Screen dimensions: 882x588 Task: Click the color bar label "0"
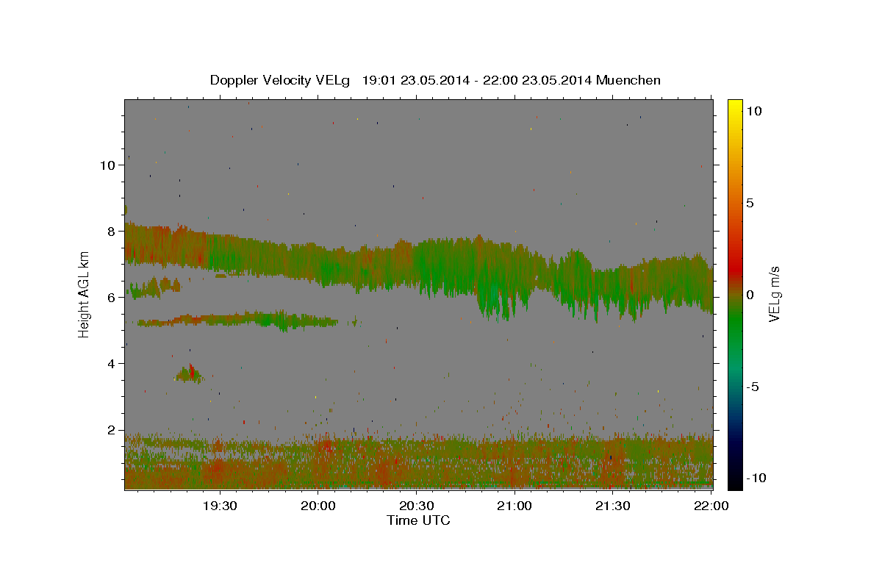(x=751, y=295)
